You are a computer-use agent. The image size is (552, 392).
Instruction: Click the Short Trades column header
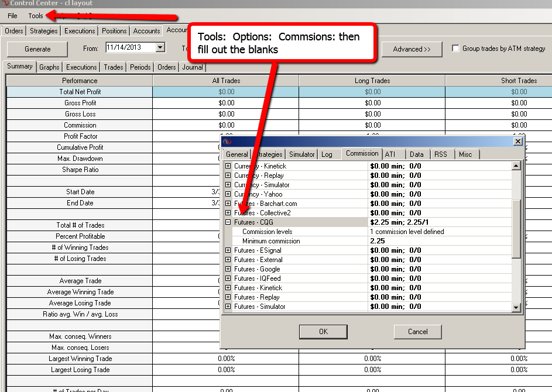[x=519, y=81]
